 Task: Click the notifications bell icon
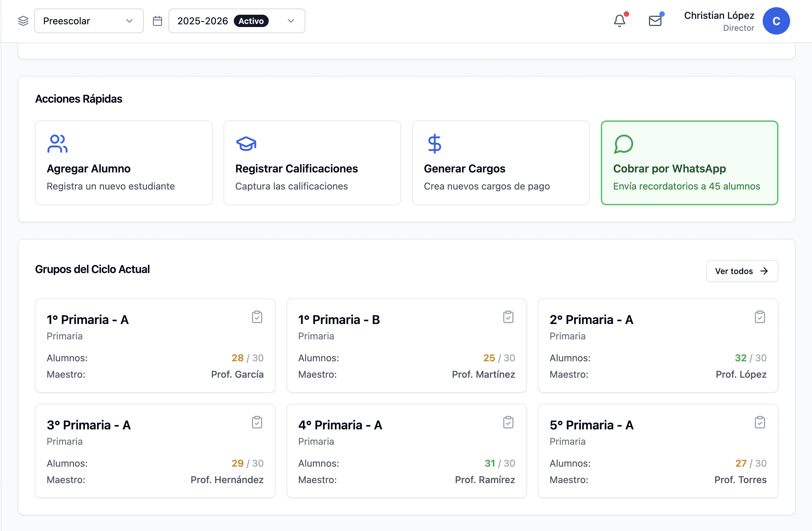click(619, 21)
